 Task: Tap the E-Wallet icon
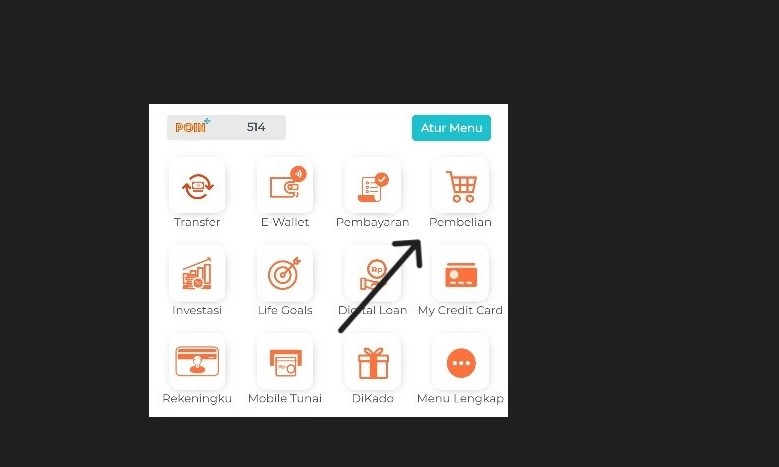click(x=285, y=185)
